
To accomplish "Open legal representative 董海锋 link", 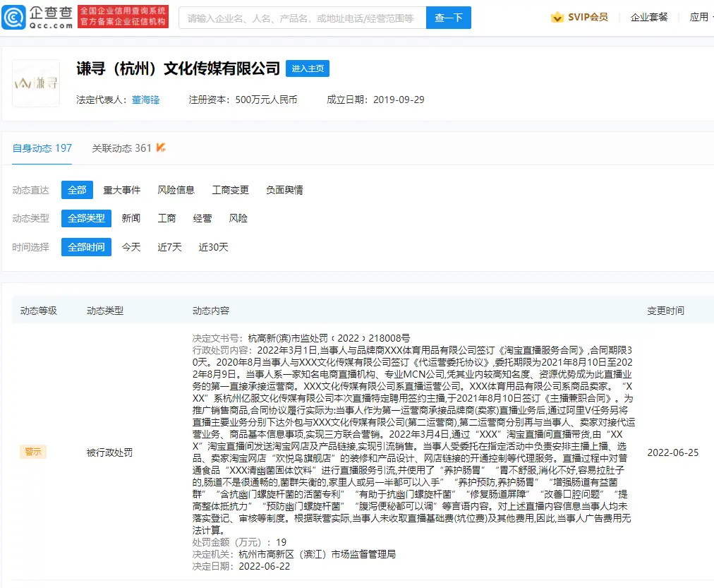I will point(145,100).
